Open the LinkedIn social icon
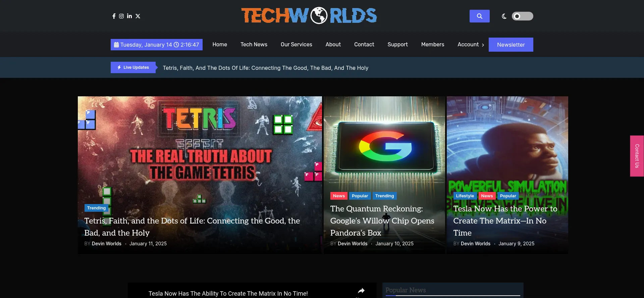Image resolution: width=644 pixels, height=298 pixels. (129, 16)
